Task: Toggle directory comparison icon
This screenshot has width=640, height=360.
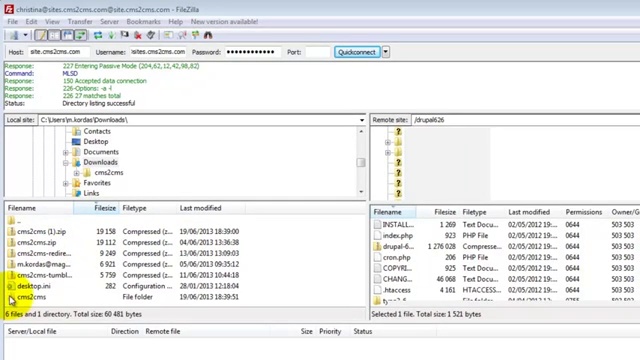Action: 182,36
